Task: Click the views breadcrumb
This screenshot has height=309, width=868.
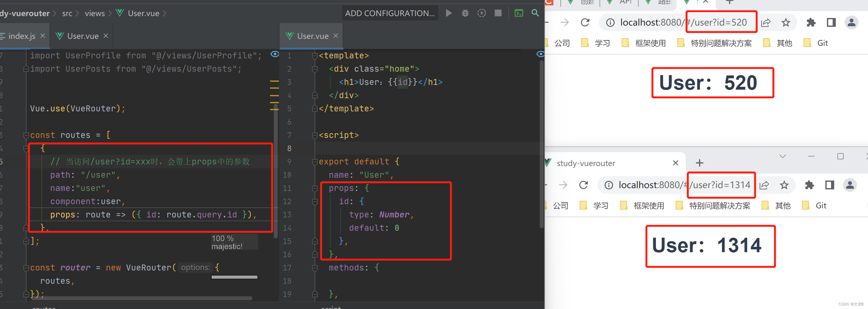Action: (x=95, y=14)
